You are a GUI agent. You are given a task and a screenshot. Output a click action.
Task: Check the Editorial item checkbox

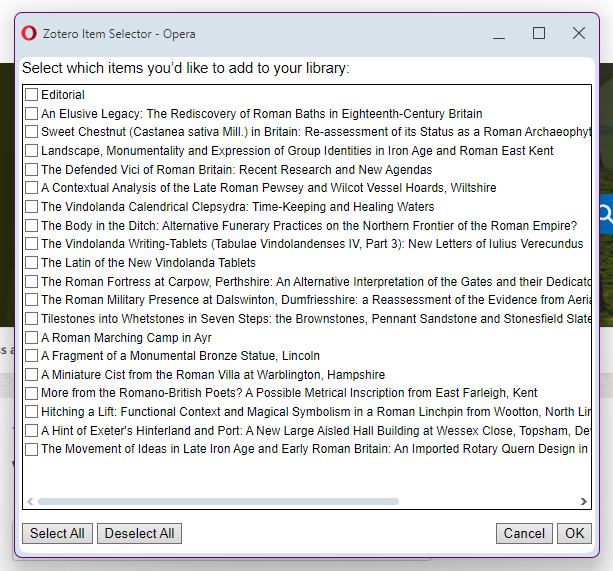pyautogui.click(x=31, y=95)
